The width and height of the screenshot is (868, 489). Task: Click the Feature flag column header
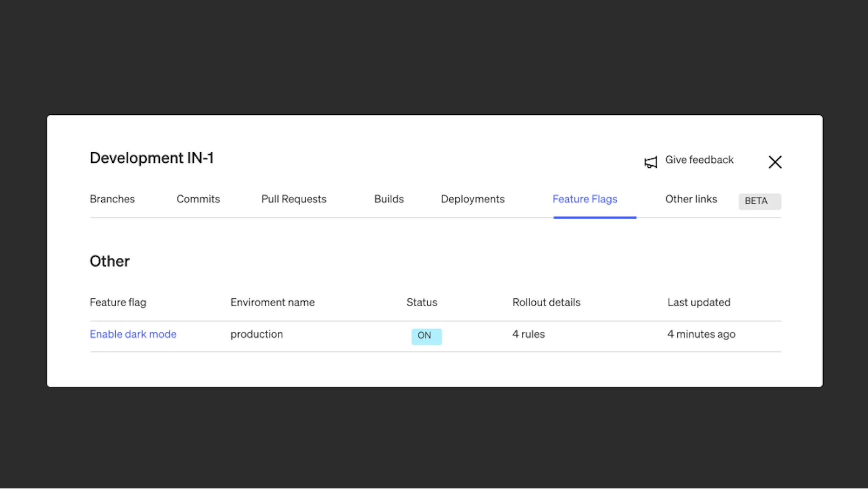118,303
